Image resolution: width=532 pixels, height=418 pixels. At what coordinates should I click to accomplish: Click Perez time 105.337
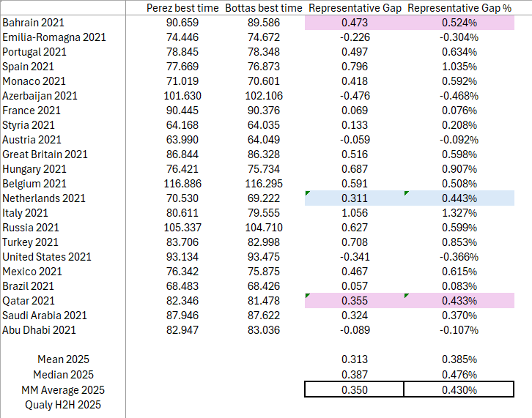(x=182, y=228)
